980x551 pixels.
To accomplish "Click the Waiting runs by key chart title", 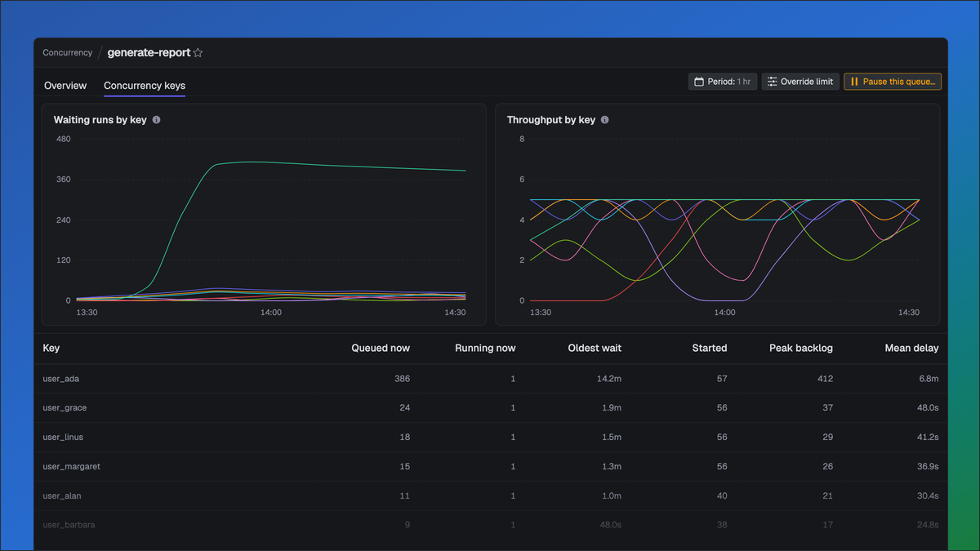I will click(100, 120).
